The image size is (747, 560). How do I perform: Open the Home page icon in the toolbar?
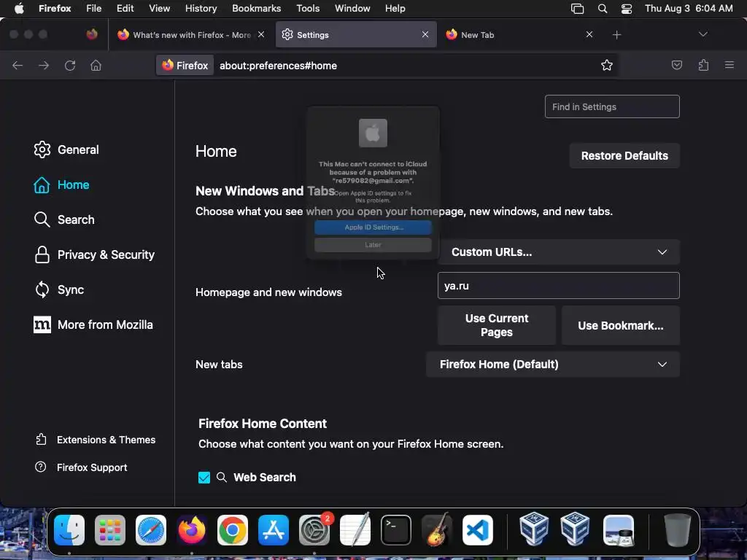coord(96,65)
